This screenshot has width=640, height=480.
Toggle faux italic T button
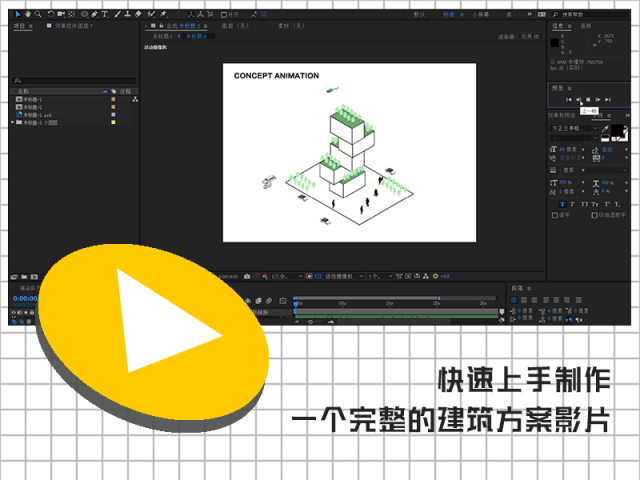(572, 204)
